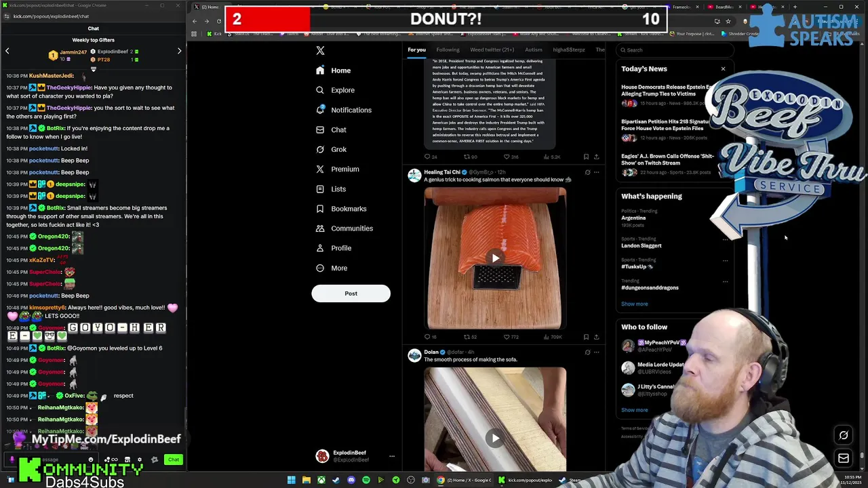Open Communities in X sidebar
The height and width of the screenshot is (488, 868).
tap(344, 228)
